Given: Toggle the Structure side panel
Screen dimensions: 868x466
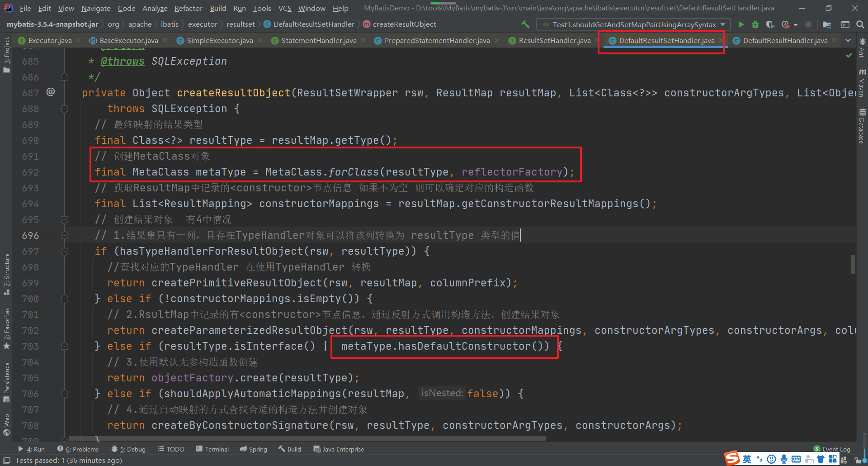Looking at the screenshot, I should pos(6,274).
